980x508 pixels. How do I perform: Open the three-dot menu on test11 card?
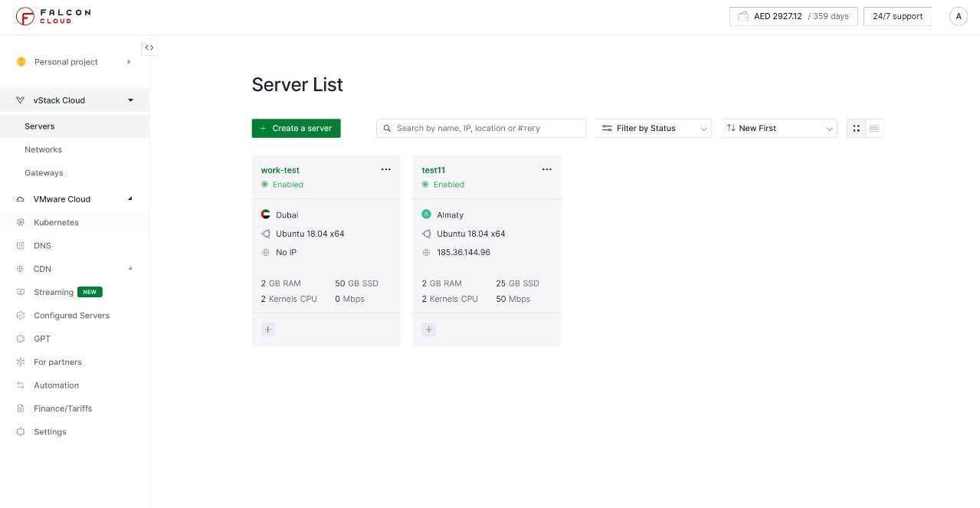tap(547, 170)
